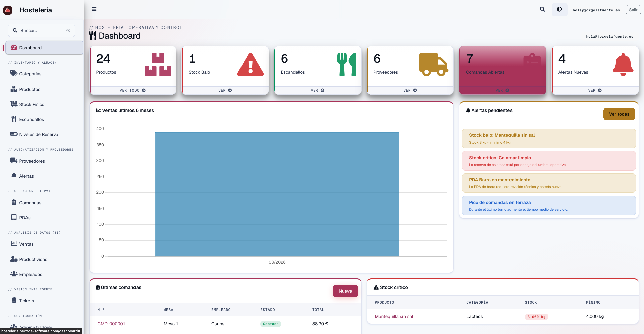Click the Nueva comanda button
This screenshot has height=334, width=644.
click(x=345, y=291)
